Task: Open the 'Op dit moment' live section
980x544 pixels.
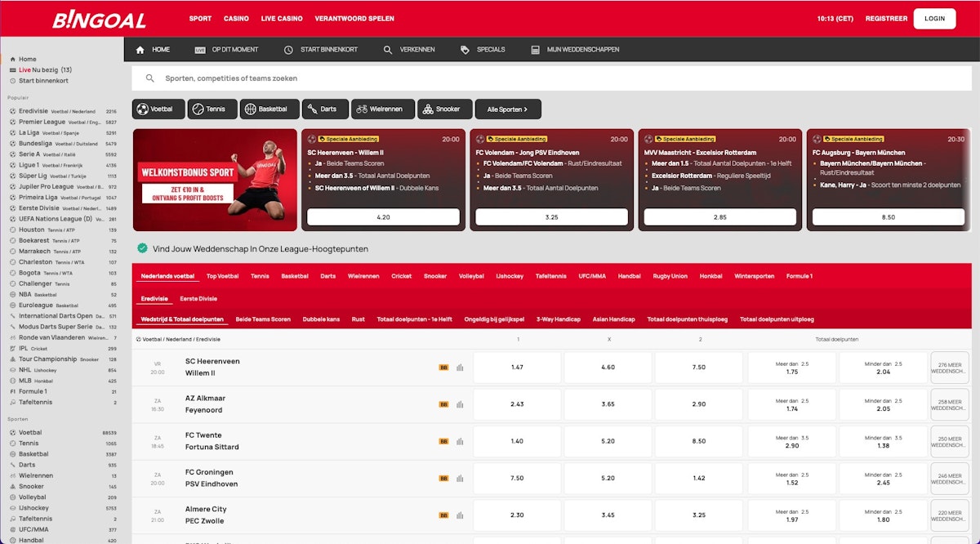Action: click(226, 50)
